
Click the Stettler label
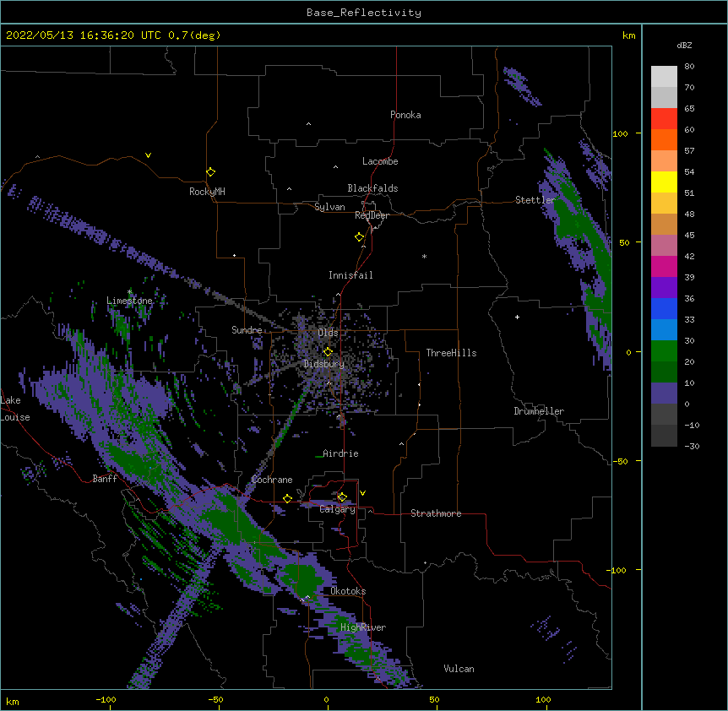535,200
